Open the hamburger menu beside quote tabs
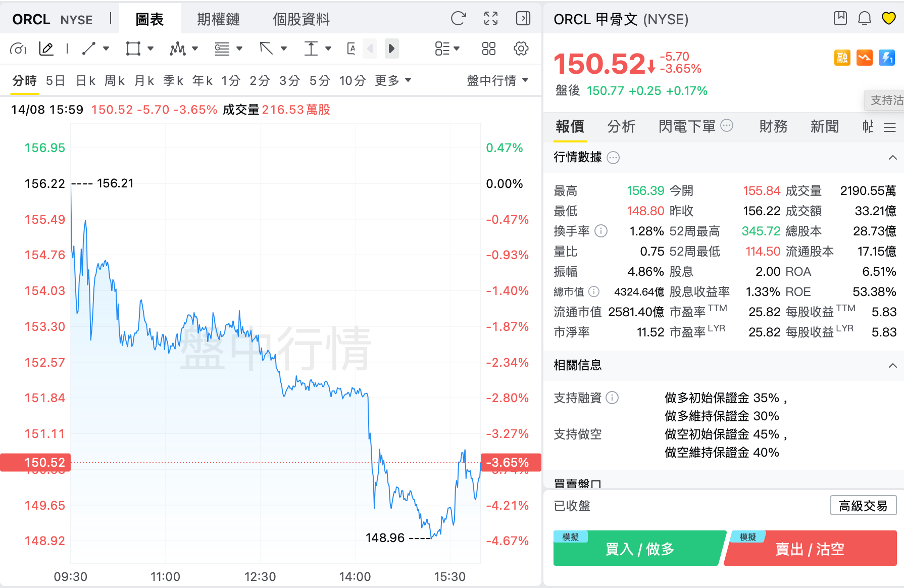Viewport: 904px width, 588px height. click(x=890, y=127)
